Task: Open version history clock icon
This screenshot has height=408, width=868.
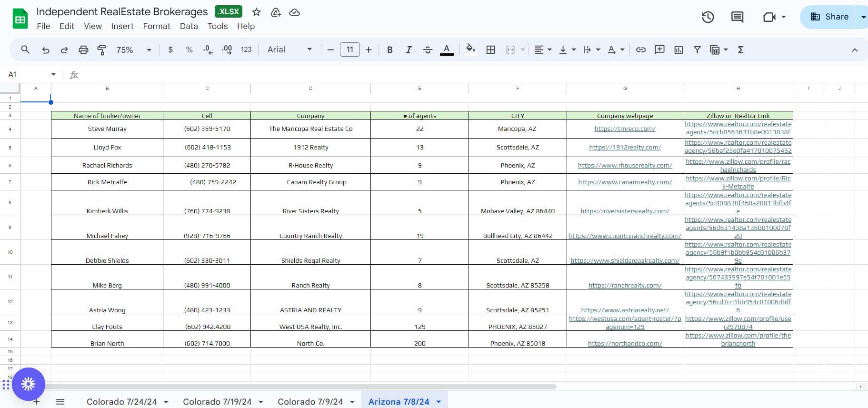Action: click(708, 17)
